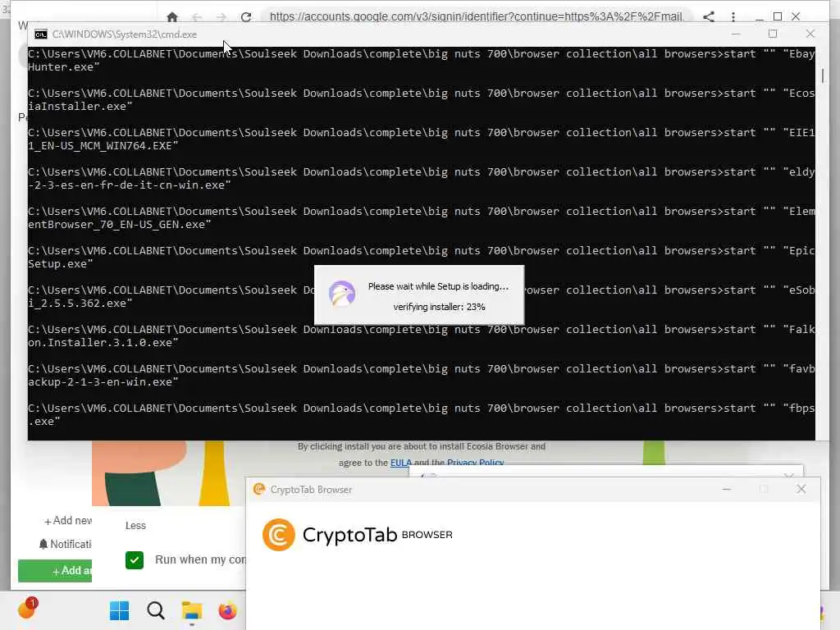Click the 'verifying installer: 23%' text
Screen dimensions: 840x630
click(440, 307)
